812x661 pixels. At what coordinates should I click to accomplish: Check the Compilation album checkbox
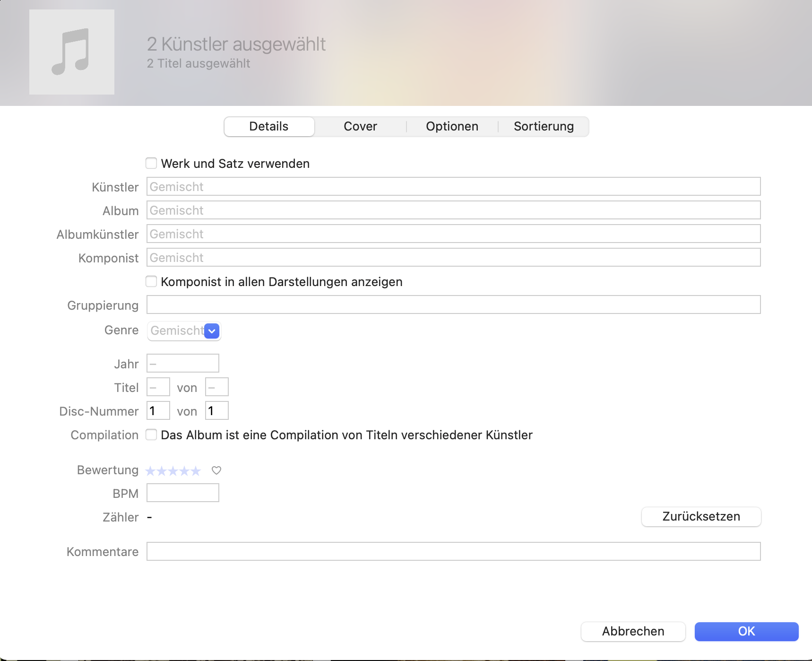pos(151,435)
